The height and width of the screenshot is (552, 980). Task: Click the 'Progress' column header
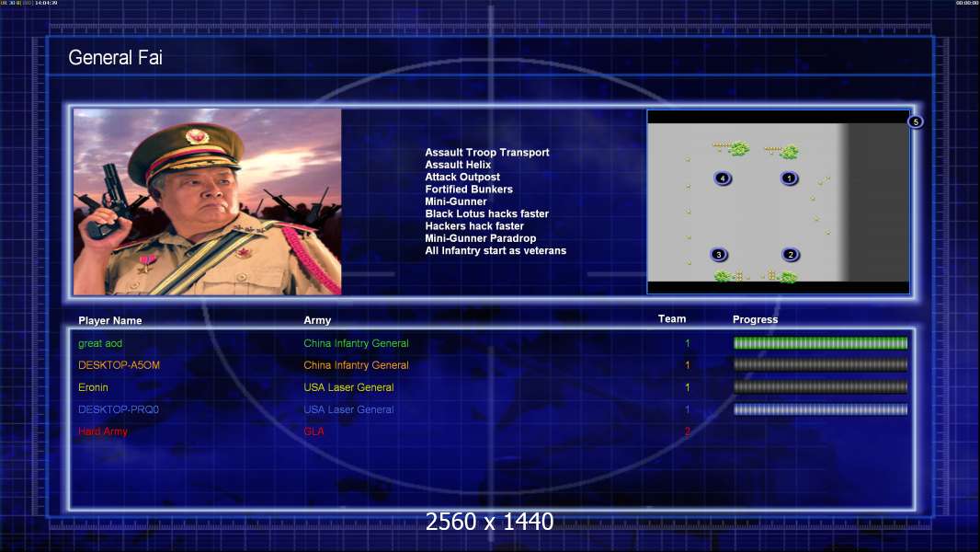point(755,319)
